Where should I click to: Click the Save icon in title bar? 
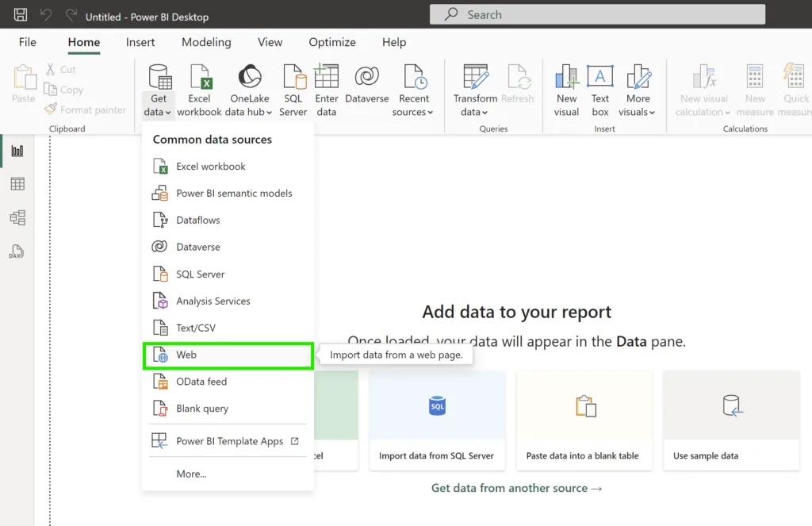tap(20, 14)
